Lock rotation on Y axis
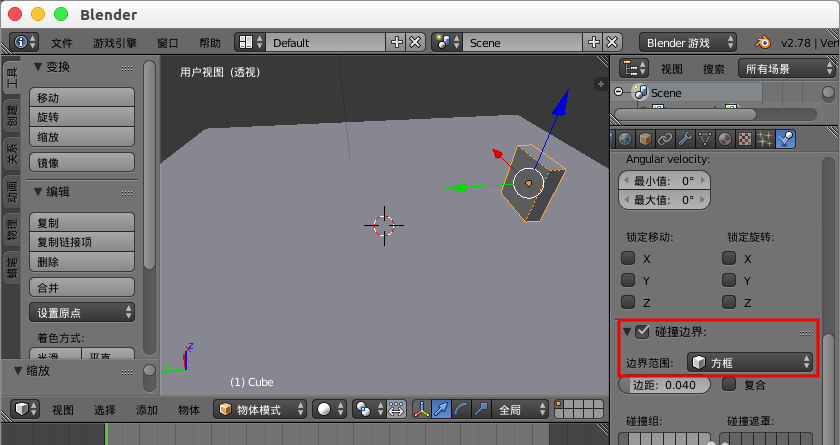Image resolution: width=840 pixels, height=445 pixels. pos(729,280)
